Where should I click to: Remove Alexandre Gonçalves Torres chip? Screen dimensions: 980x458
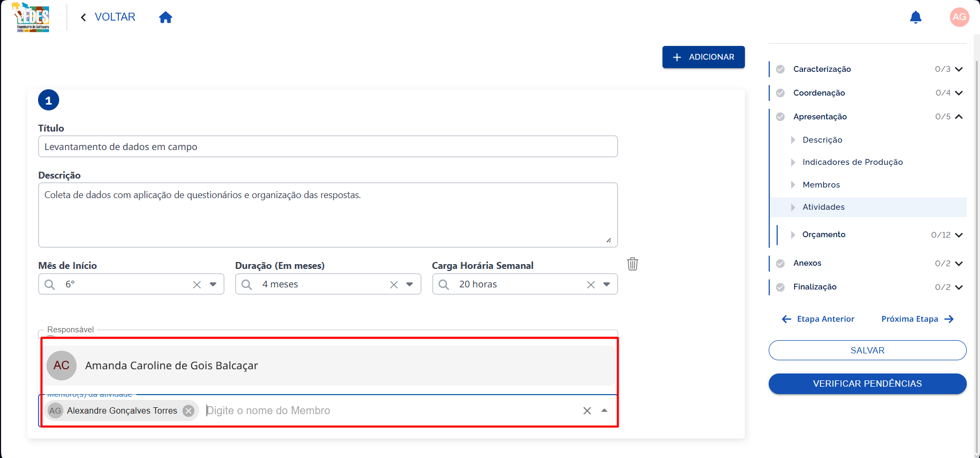[x=189, y=411]
